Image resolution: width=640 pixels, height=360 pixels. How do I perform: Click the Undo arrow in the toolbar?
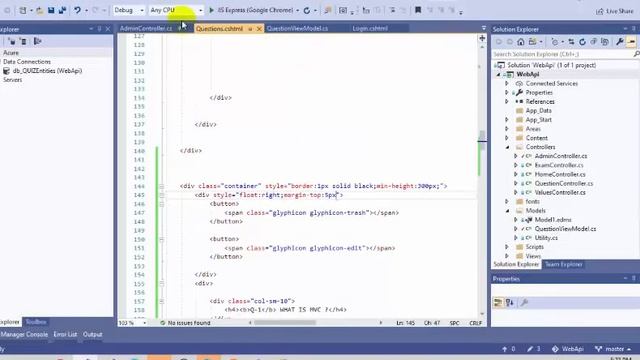tap(77, 10)
